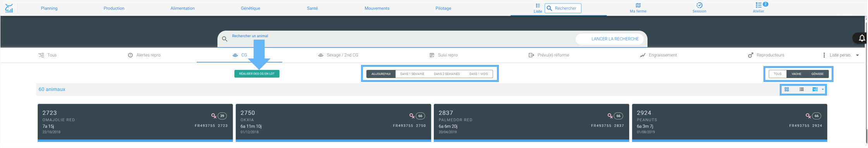Screen dimensions: 868x148
Task: Open the Production menu
Action: (x=114, y=8)
